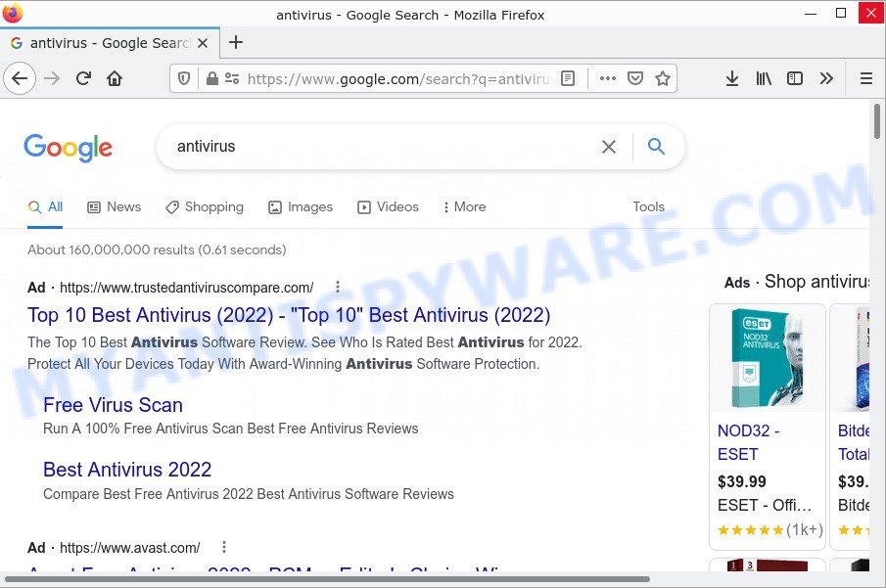This screenshot has width=886, height=588.
Task: Click the www.avast.com ad URL
Action: coord(130,548)
